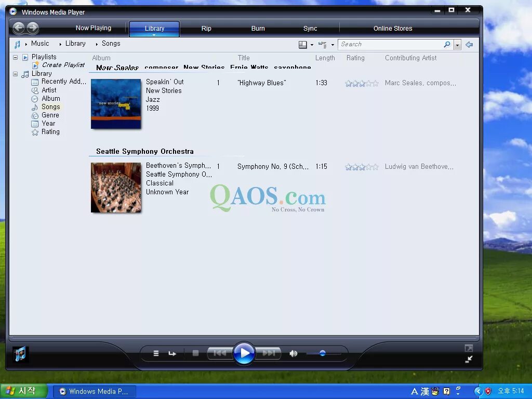Select the Library tab
Viewport: 532px width, 399px height.
pos(154,29)
